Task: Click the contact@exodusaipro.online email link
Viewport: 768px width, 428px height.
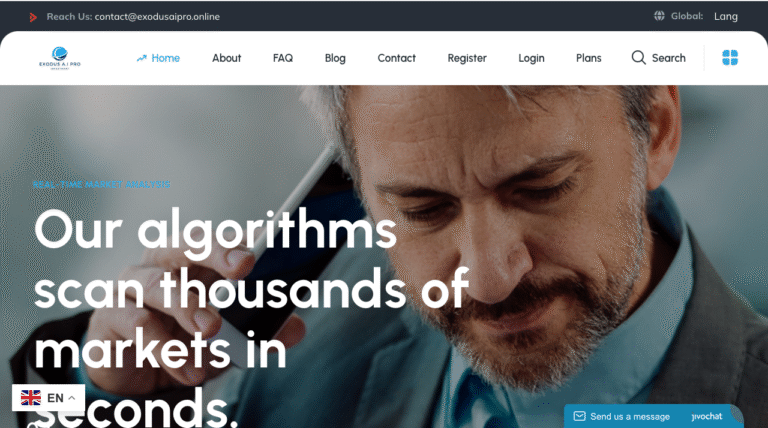Action: point(157,17)
